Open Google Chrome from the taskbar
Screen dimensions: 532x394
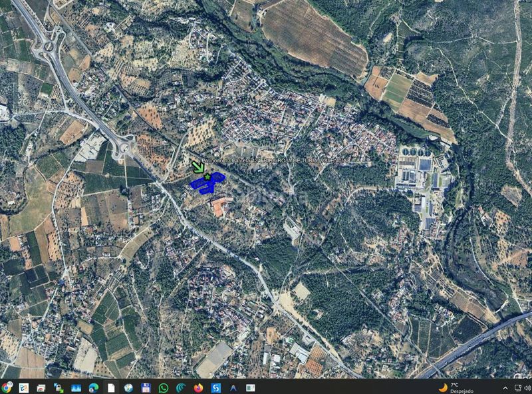pos(6,387)
